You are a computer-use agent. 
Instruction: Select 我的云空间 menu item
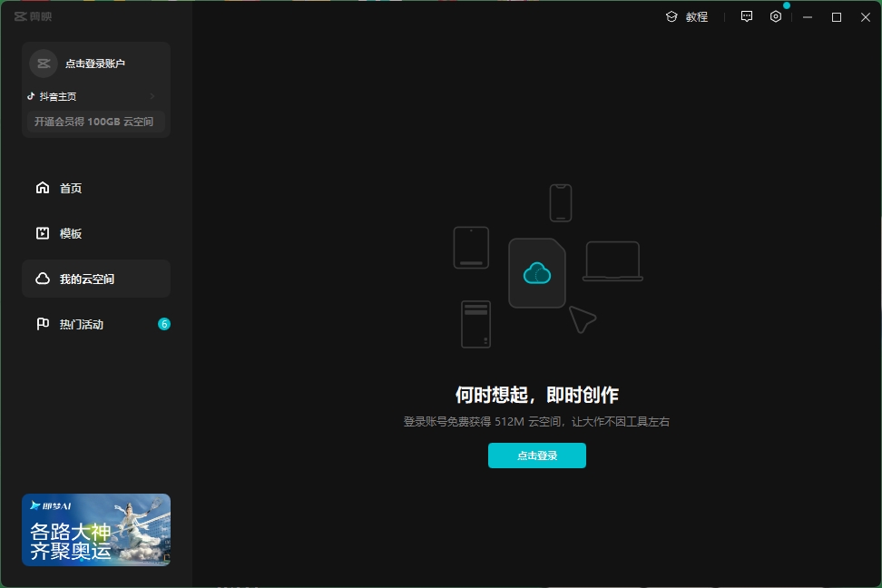96,279
